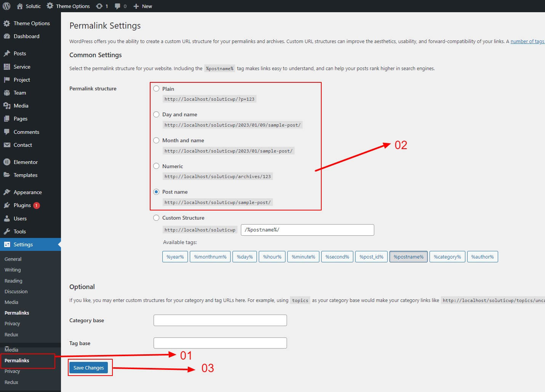Click the Elementor icon in sidebar
The image size is (545, 392).
[x=7, y=162]
